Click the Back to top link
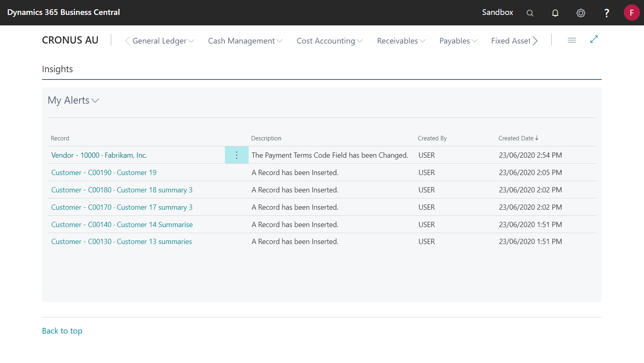 pyautogui.click(x=62, y=331)
